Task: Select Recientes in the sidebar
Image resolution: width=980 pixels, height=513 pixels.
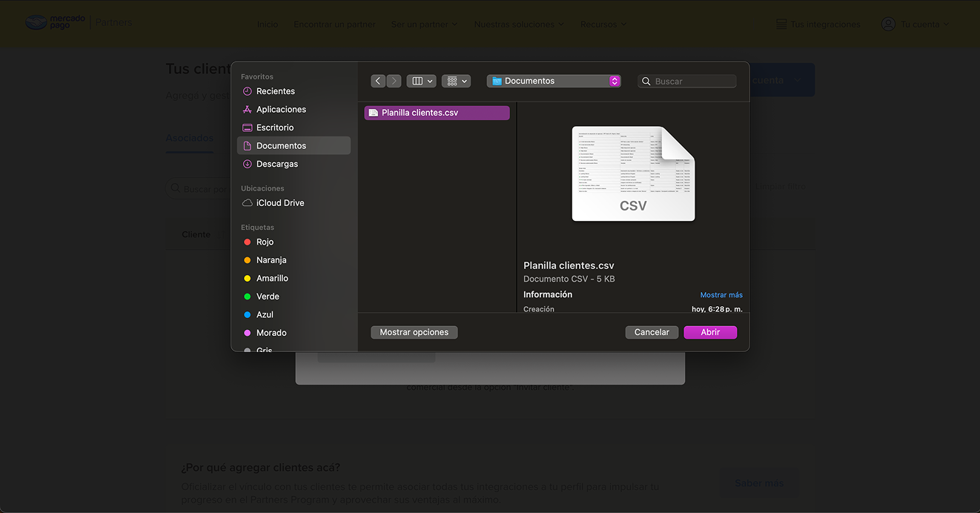Action: pyautogui.click(x=294, y=91)
